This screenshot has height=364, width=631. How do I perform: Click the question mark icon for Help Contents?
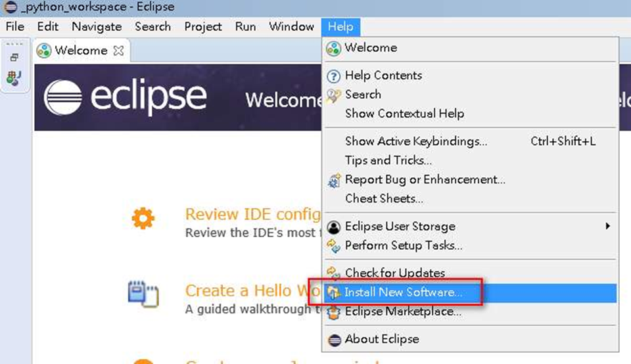334,76
